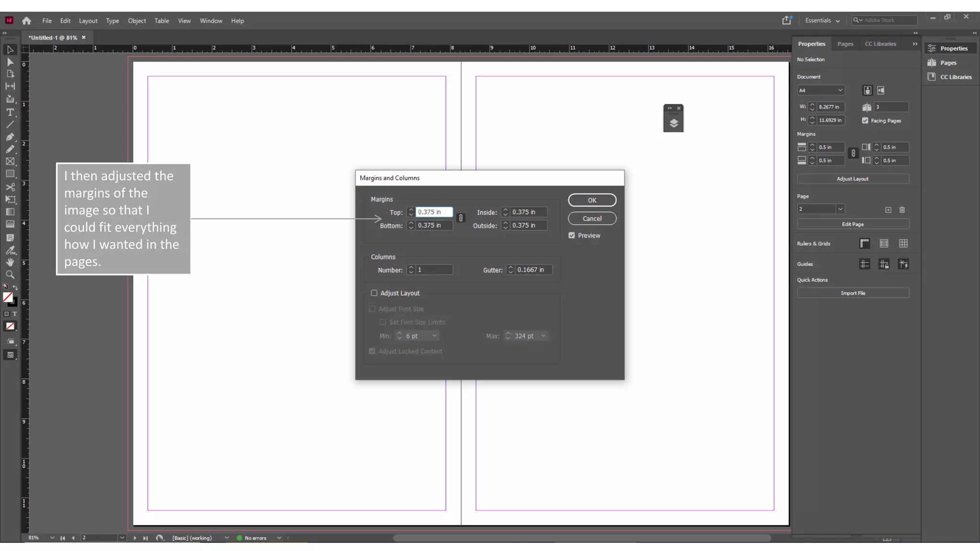
Task: Expand the Essentials workspace dropdown
Action: point(822,21)
